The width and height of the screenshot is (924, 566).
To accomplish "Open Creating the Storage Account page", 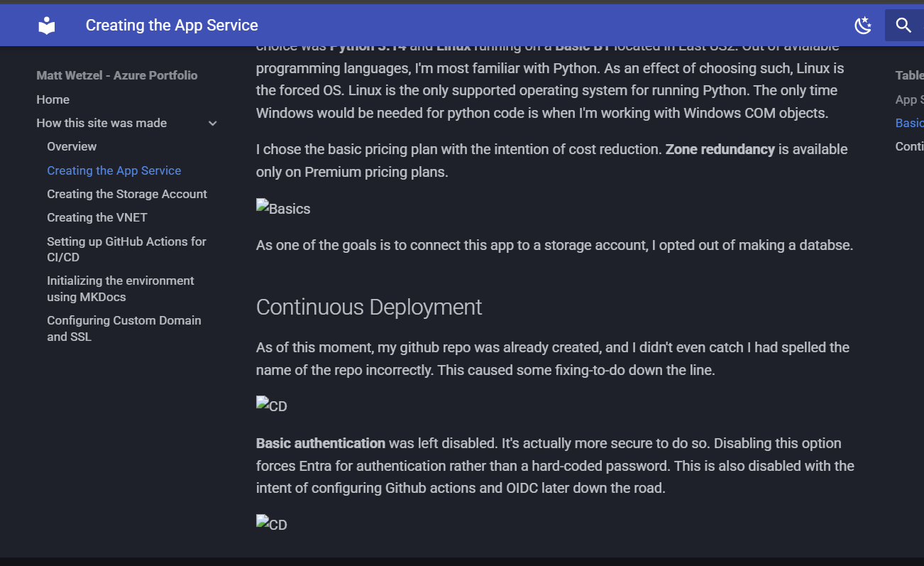I will 127,194.
